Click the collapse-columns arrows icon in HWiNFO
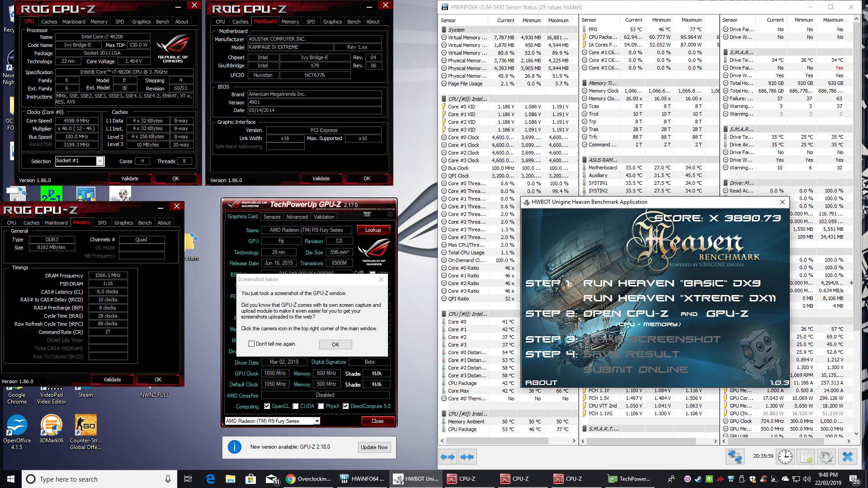The image size is (868, 488). [467, 457]
